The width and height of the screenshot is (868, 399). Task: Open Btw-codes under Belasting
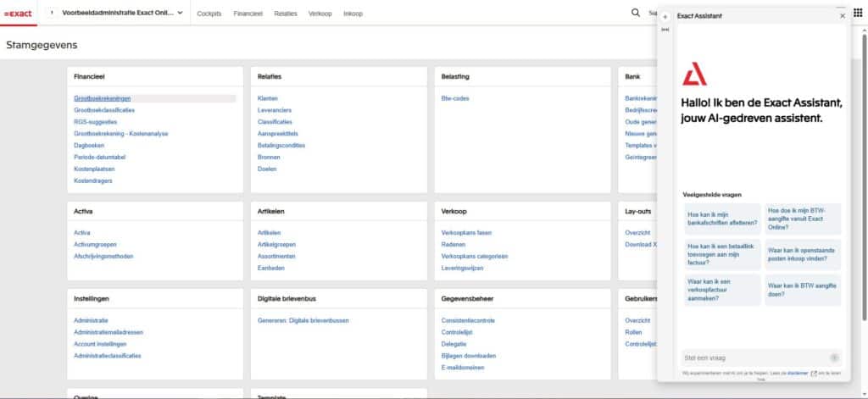[x=454, y=98]
